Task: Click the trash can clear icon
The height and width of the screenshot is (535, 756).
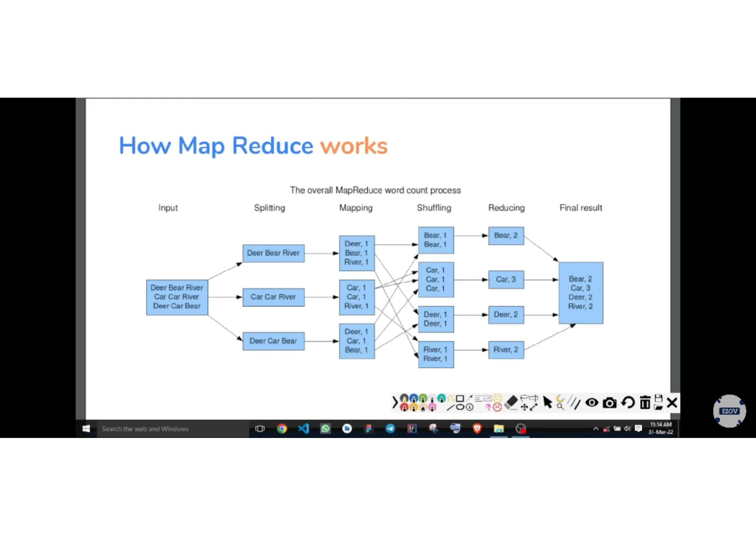Action: click(x=644, y=403)
